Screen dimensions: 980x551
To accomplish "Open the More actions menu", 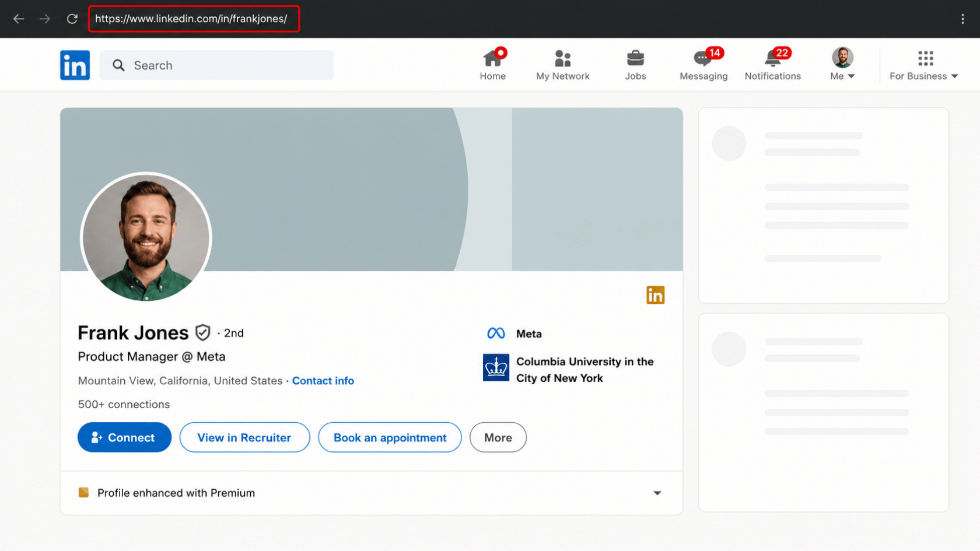I will [498, 437].
